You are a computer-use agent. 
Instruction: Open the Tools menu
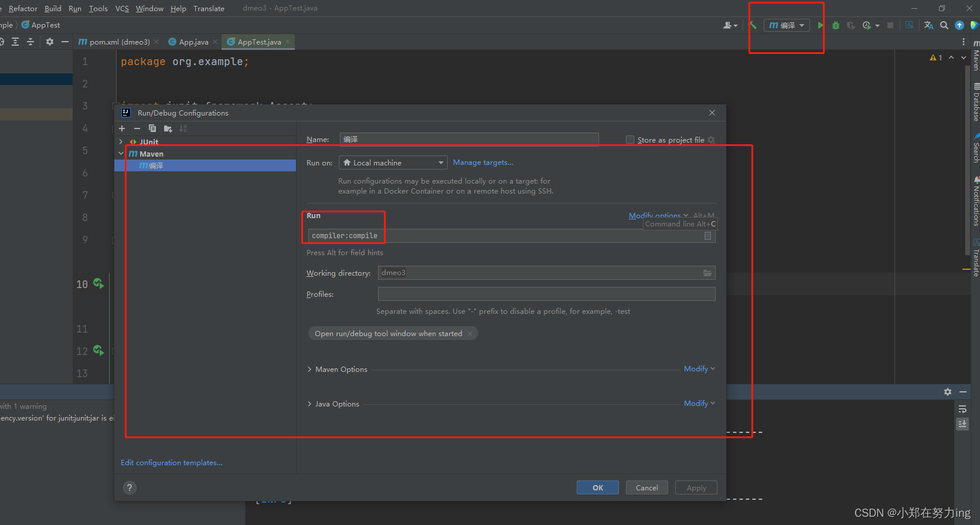click(98, 8)
